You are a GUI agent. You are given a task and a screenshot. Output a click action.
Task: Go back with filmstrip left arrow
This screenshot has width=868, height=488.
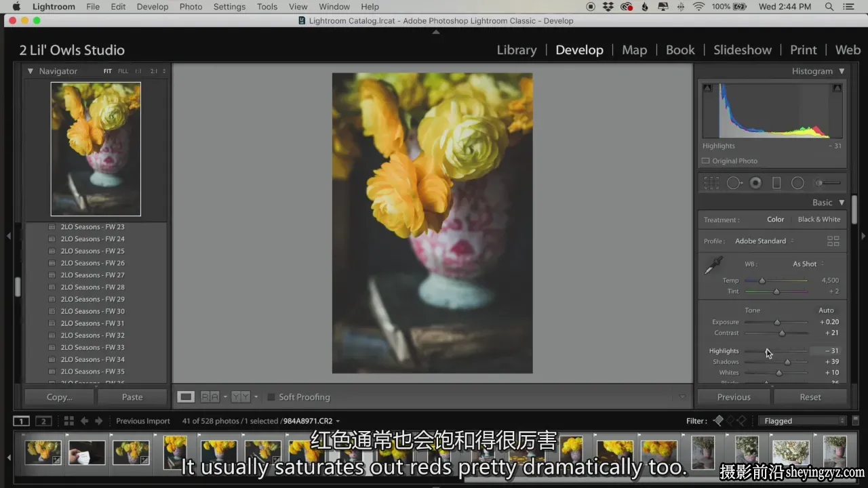coord(85,421)
